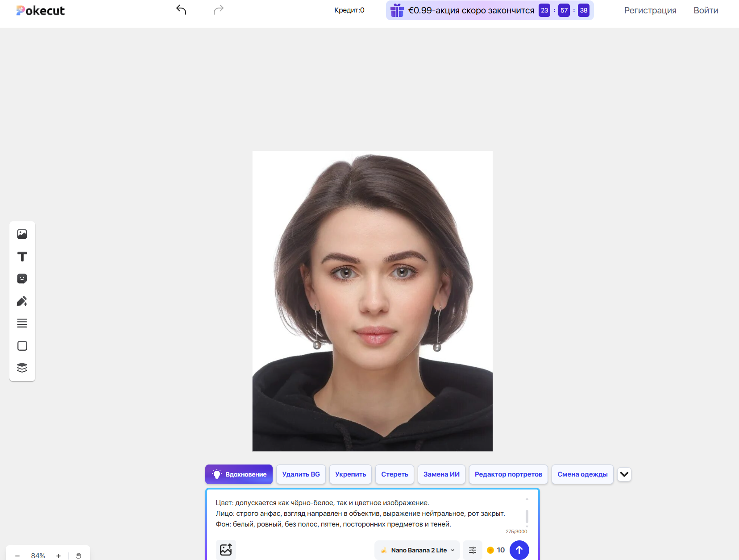Activate the hand pan tool
739x560 pixels.
pyautogui.click(x=79, y=556)
